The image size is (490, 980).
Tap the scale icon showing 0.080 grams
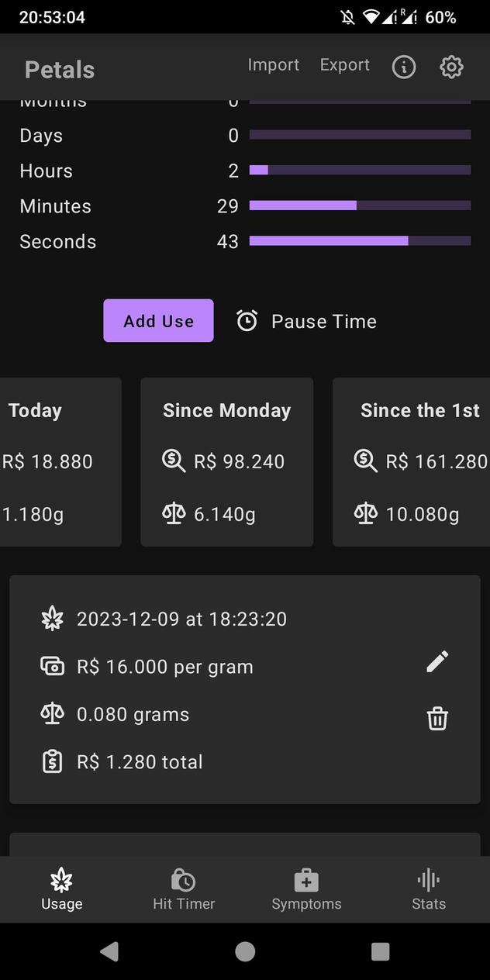tap(51, 713)
